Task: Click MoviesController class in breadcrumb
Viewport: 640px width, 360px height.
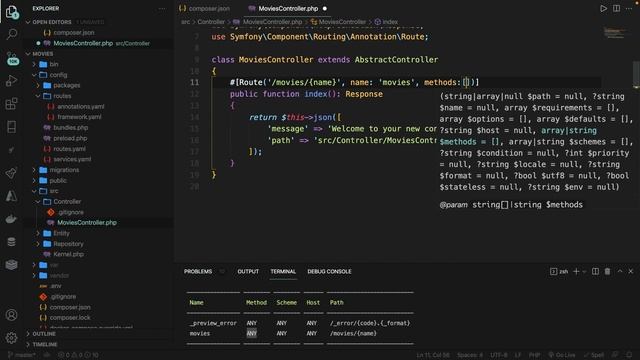Action: click(x=342, y=22)
